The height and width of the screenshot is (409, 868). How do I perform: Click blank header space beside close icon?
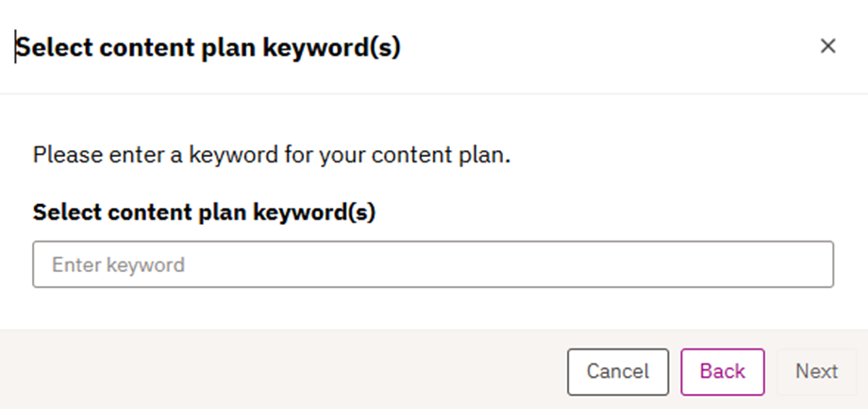pyautogui.click(x=660, y=47)
